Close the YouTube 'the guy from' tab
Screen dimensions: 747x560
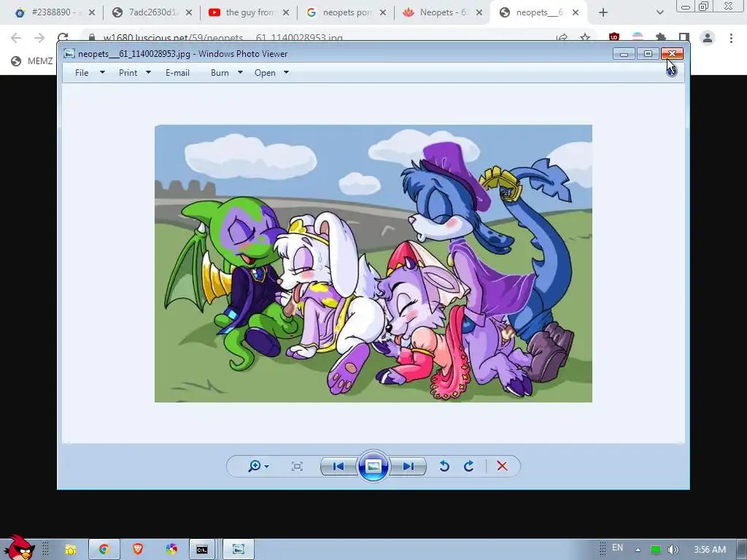coord(286,12)
